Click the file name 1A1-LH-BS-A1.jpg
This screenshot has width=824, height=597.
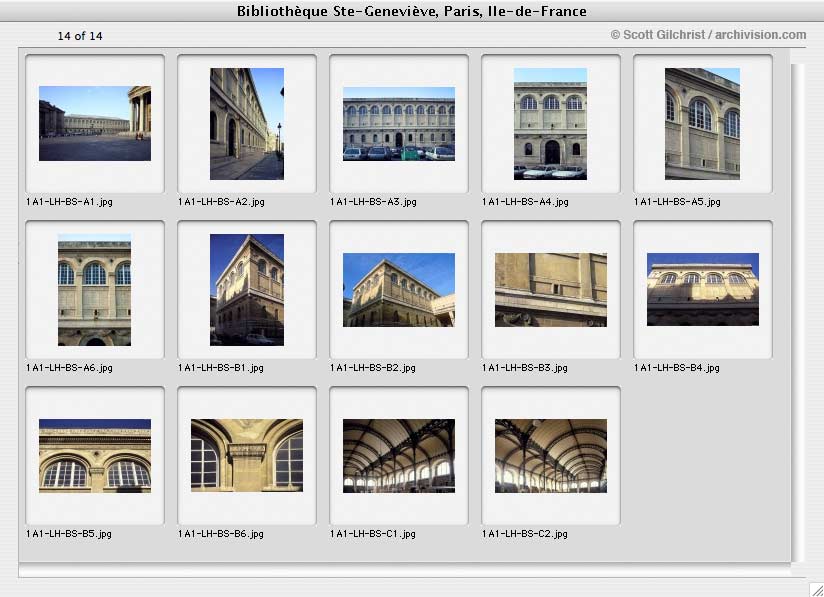69,202
